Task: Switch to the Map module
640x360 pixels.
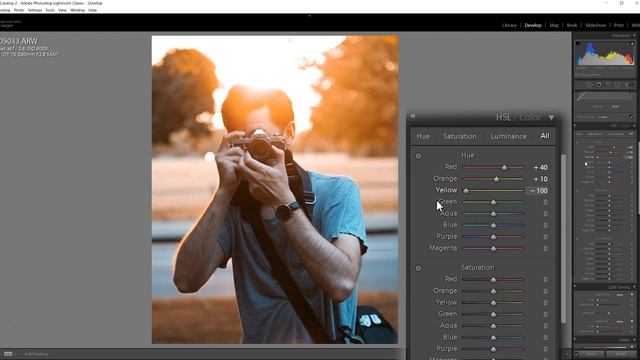Action: (554, 25)
